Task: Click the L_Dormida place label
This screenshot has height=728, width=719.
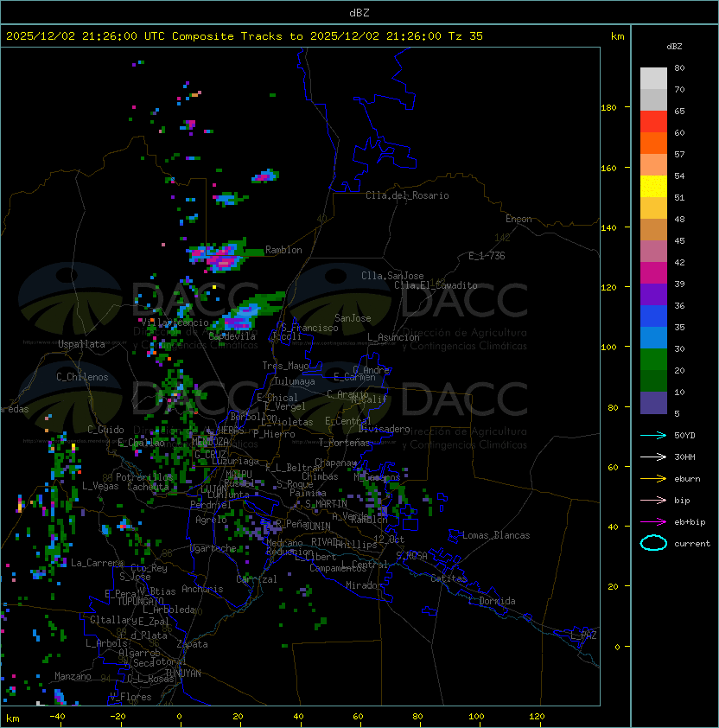Action: [x=492, y=601]
